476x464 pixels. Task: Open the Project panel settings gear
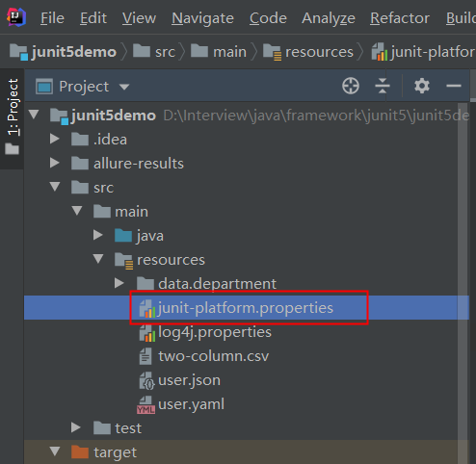coord(422,86)
